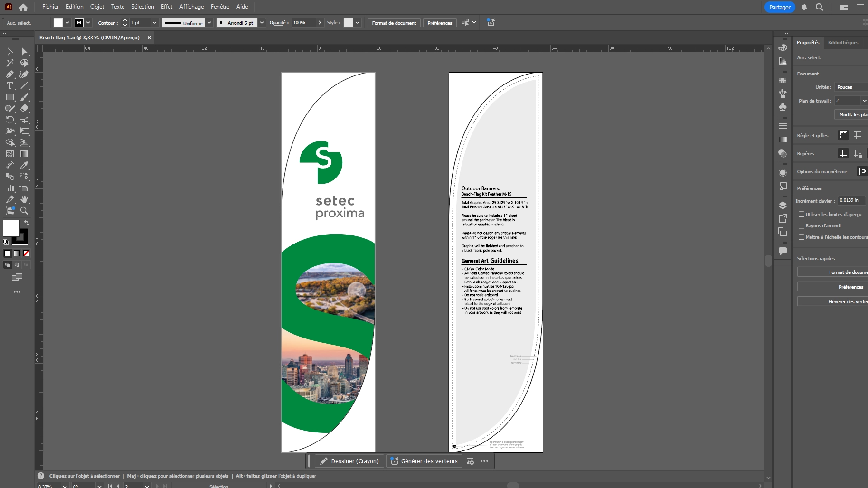Click the white fill color swatch in toolbar

pos(11,228)
